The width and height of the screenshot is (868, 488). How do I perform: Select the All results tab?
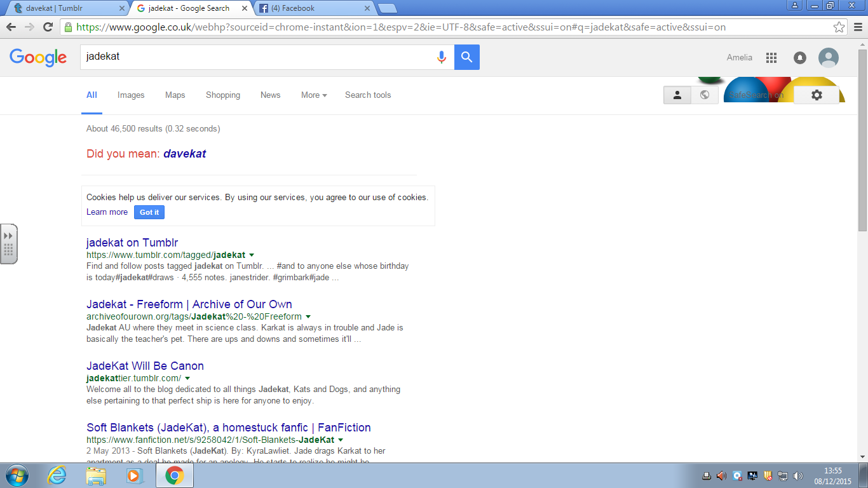click(x=92, y=95)
